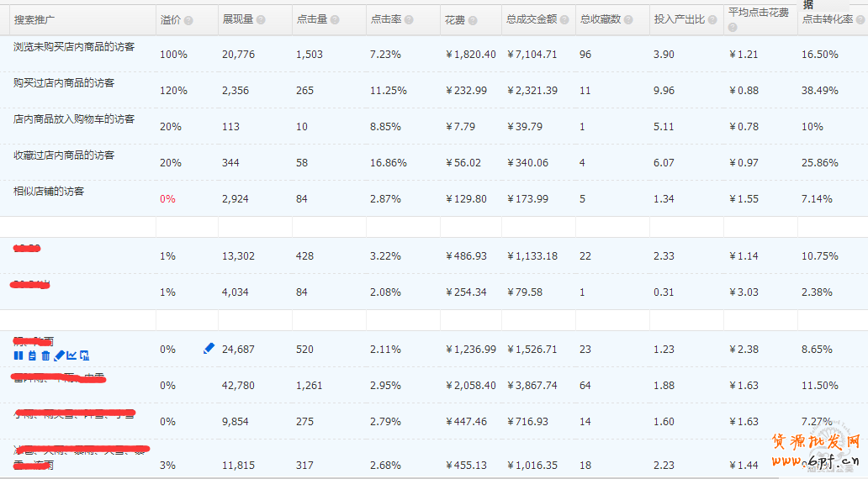Click help icon under 平均点击花费 header

click(733, 28)
